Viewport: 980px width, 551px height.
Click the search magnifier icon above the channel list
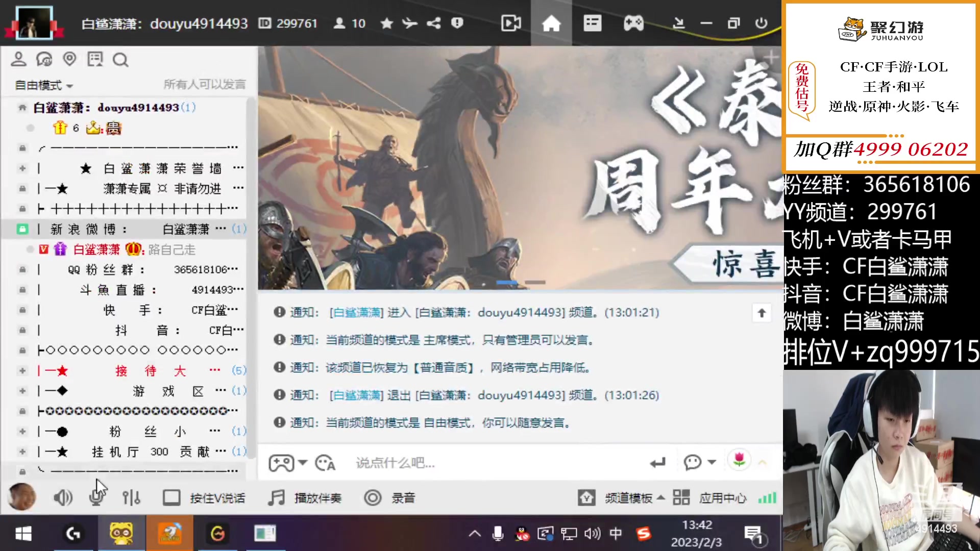click(x=120, y=60)
